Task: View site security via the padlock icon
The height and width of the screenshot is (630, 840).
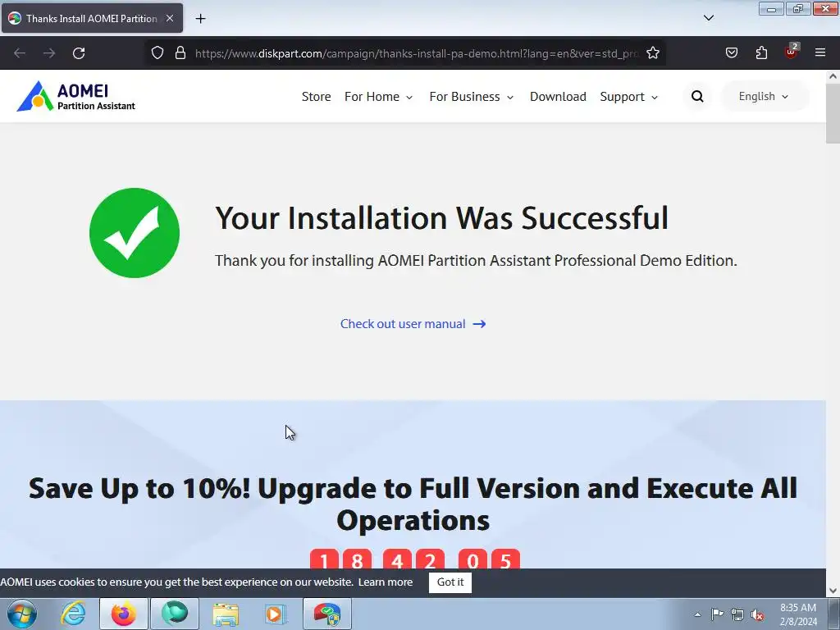Action: coord(180,53)
